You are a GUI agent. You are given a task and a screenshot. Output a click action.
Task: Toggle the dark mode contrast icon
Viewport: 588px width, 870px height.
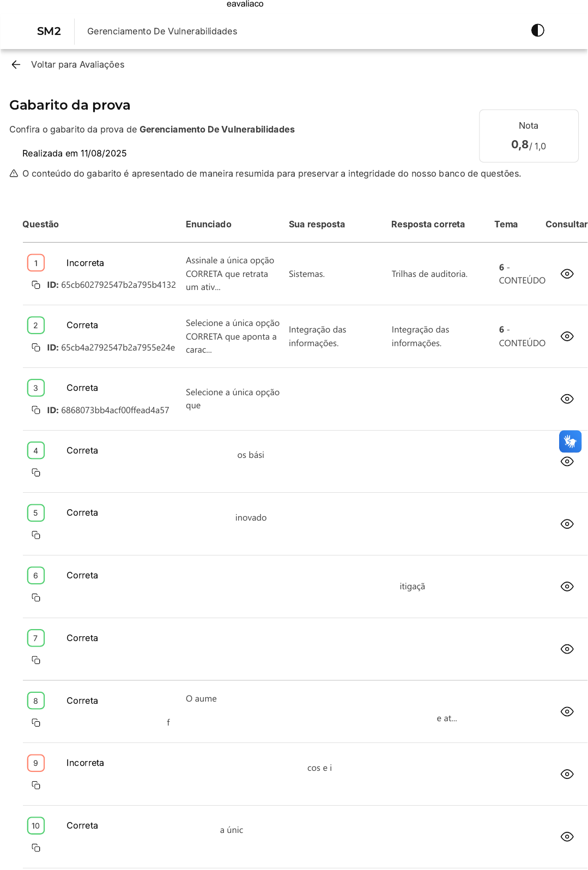pyautogui.click(x=537, y=31)
